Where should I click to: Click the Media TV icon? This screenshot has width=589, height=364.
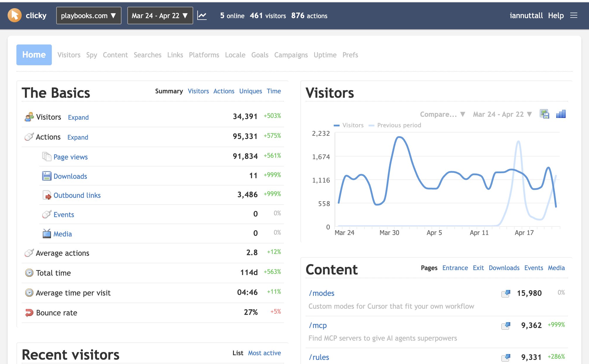pos(47,233)
